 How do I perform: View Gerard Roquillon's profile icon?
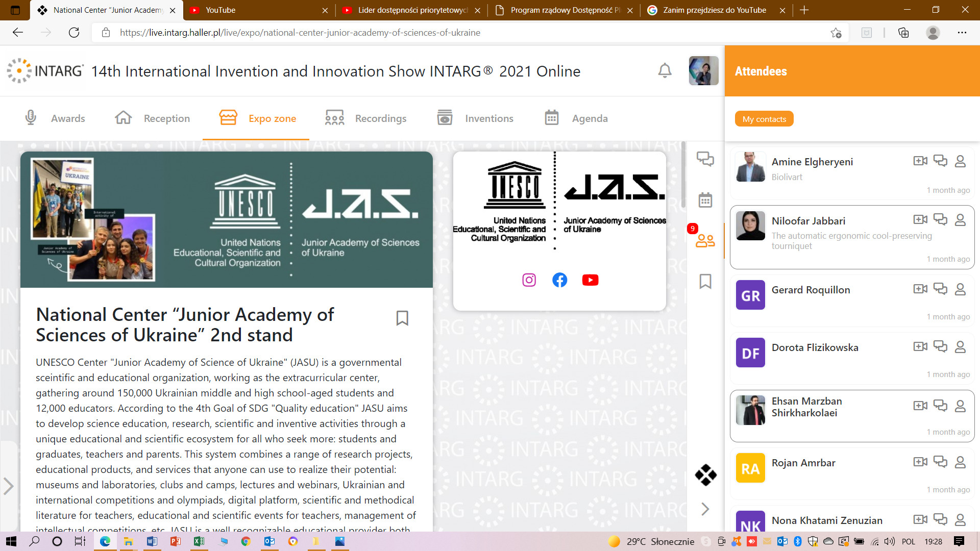(960, 289)
